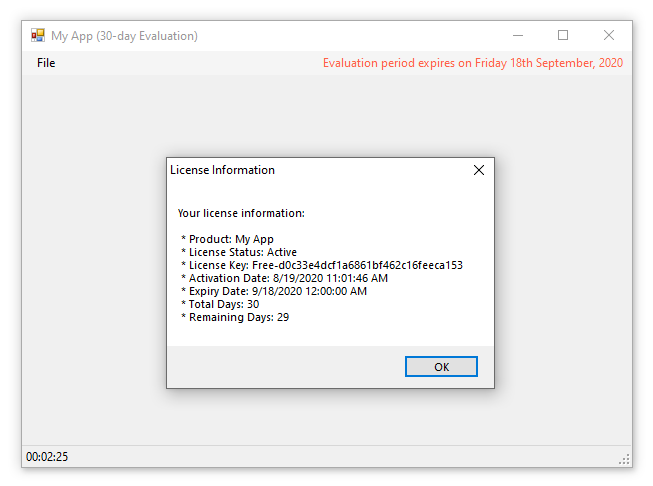Click the License Status: Active line
Image resolution: width=653 pixels, height=486 pixels.
click(x=239, y=252)
